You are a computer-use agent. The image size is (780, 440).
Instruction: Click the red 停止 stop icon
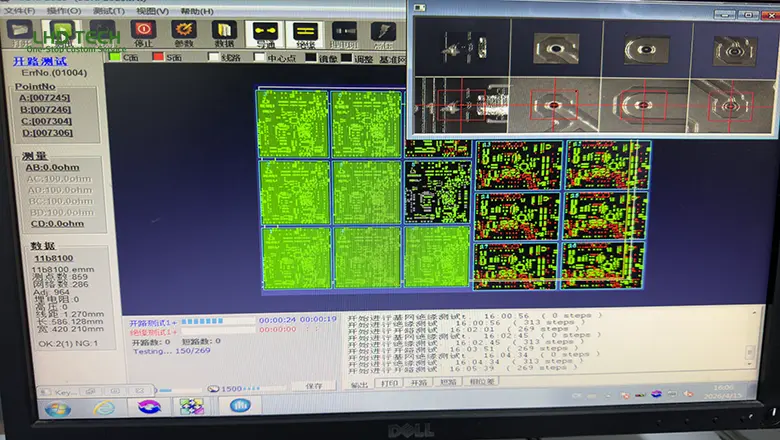coord(144,30)
